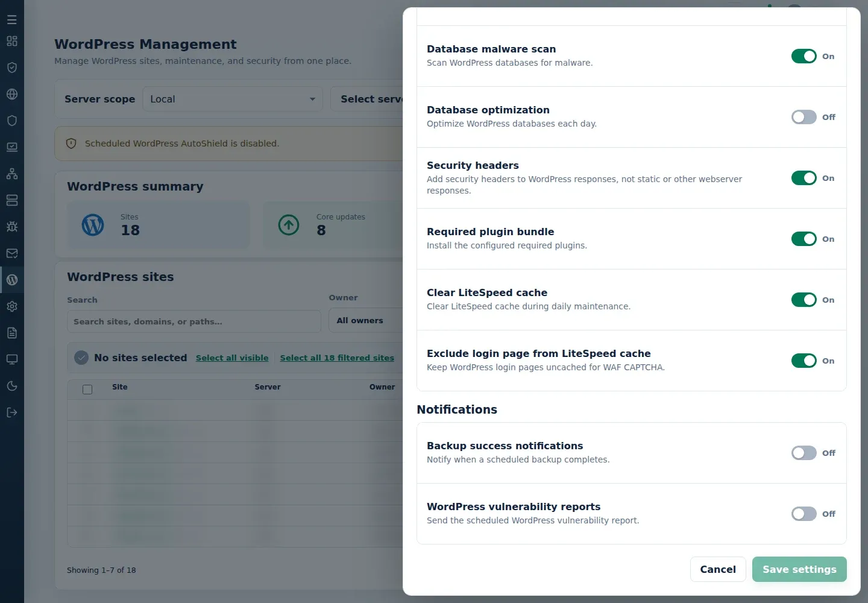
Task: Toggle dark mode moon icon
Action: click(x=12, y=386)
